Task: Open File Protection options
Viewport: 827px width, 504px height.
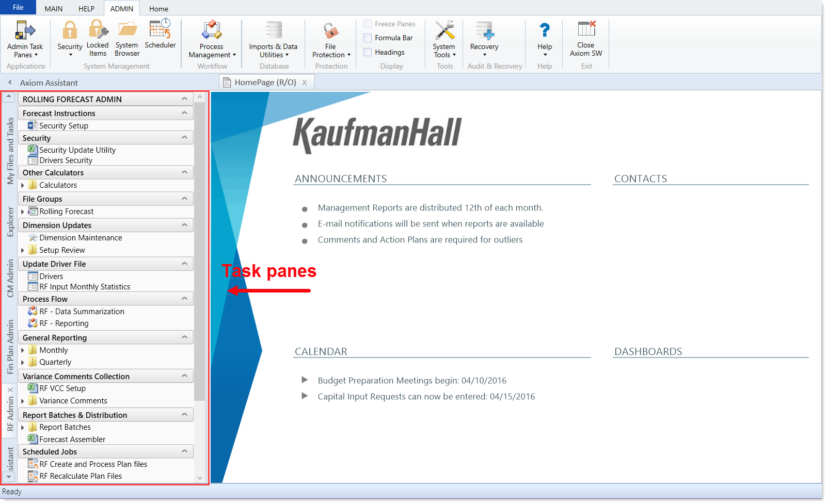Action: (331, 39)
